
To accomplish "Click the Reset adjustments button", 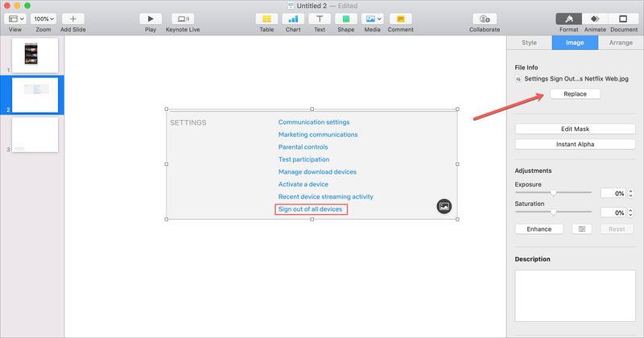I will [x=617, y=229].
